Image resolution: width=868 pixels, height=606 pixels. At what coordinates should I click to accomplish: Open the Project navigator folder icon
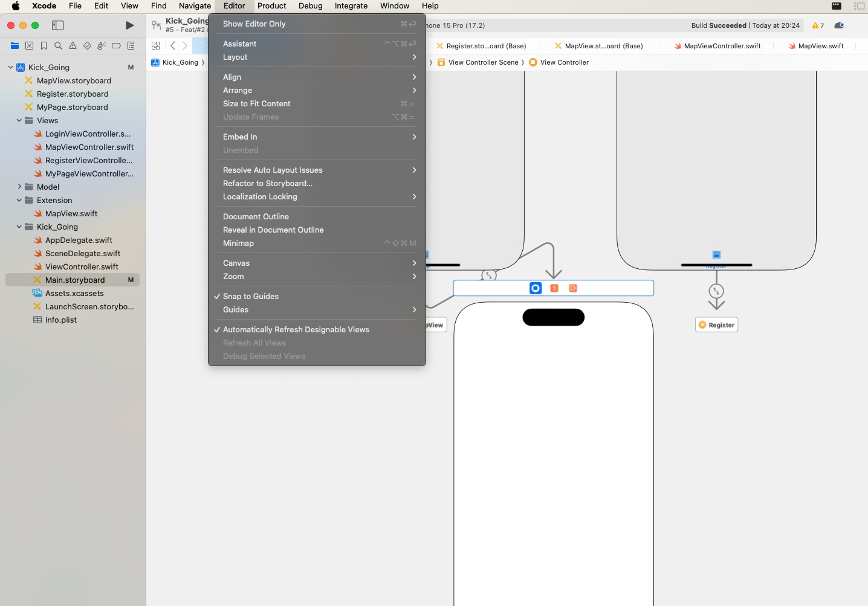15,46
